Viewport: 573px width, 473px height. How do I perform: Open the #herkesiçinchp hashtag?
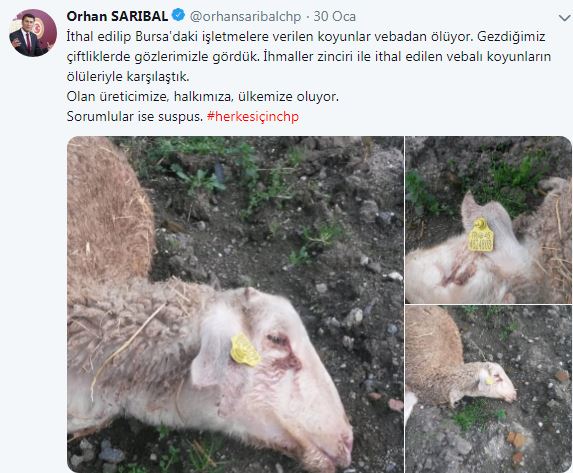253,117
